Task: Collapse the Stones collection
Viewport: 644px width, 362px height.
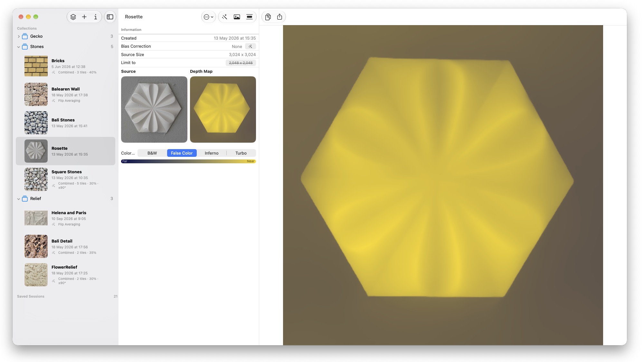Action: pyautogui.click(x=19, y=47)
